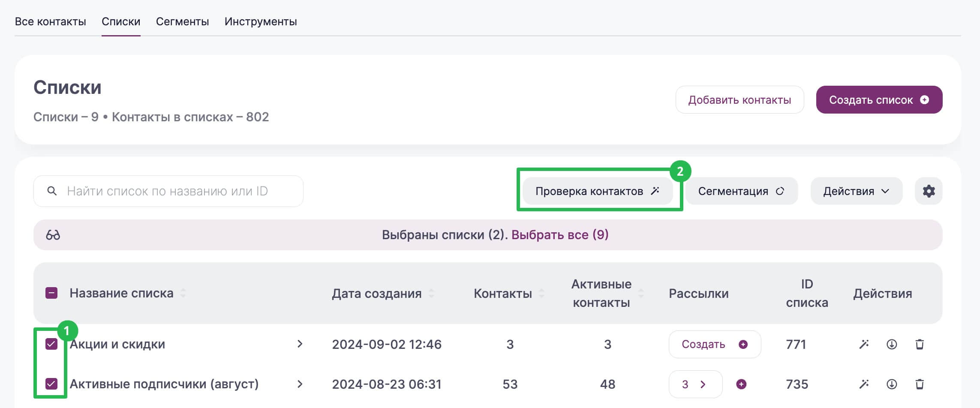Click active contacts count 48
The width and height of the screenshot is (980, 408).
[607, 384]
